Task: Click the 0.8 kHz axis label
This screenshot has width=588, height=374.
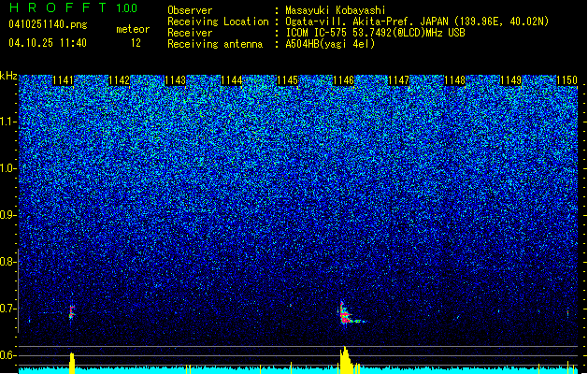Action: (x=7, y=262)
